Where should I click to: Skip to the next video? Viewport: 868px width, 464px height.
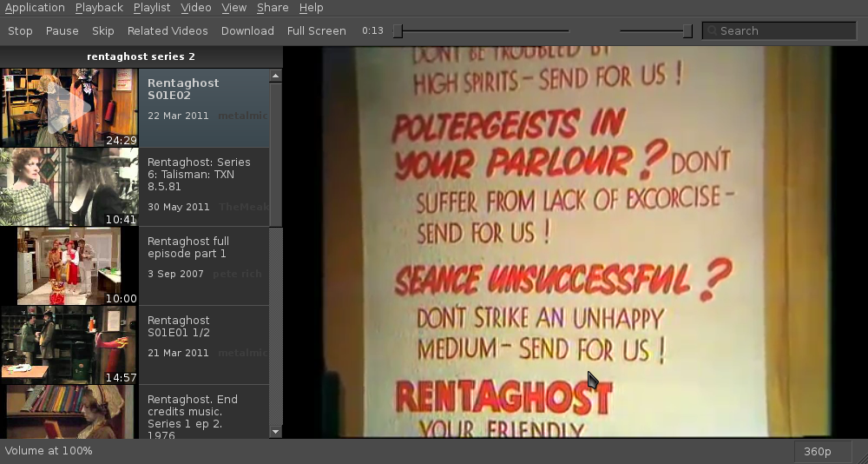point(103,31)
